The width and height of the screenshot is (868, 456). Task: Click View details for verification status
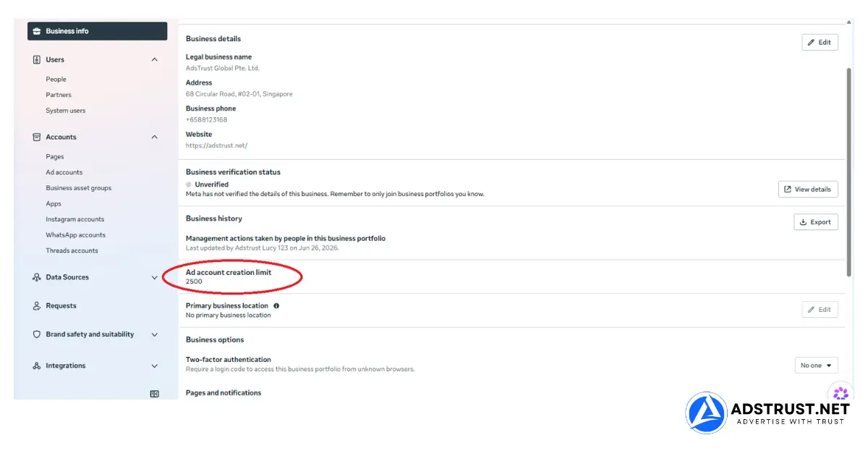[808, 190]
